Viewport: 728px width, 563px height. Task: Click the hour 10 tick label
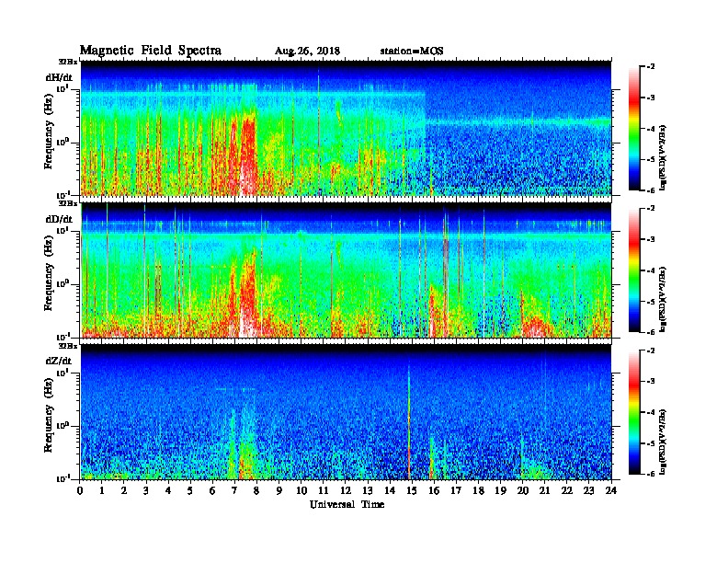coord(301,490)
